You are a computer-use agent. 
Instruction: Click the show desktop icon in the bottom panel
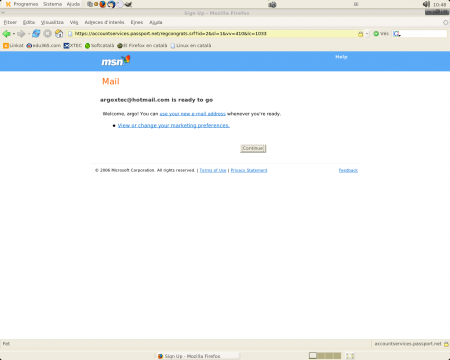pyautogui.click(x=350, y=356)
